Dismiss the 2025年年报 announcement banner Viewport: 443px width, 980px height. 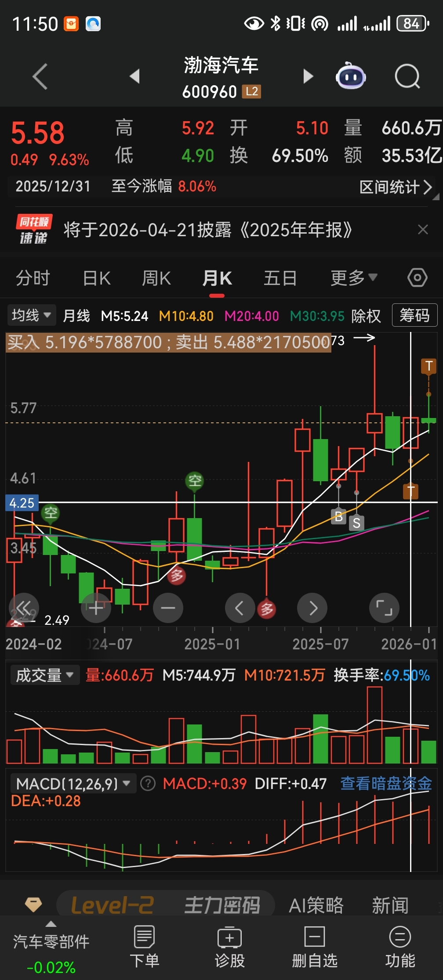[423, 230]
